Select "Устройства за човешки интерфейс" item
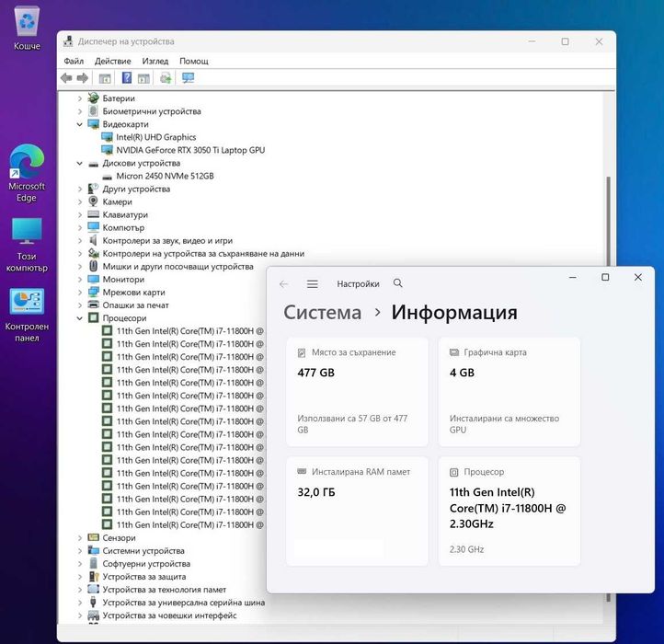This screenshot has height=644, width=664. tap(169, 615)
